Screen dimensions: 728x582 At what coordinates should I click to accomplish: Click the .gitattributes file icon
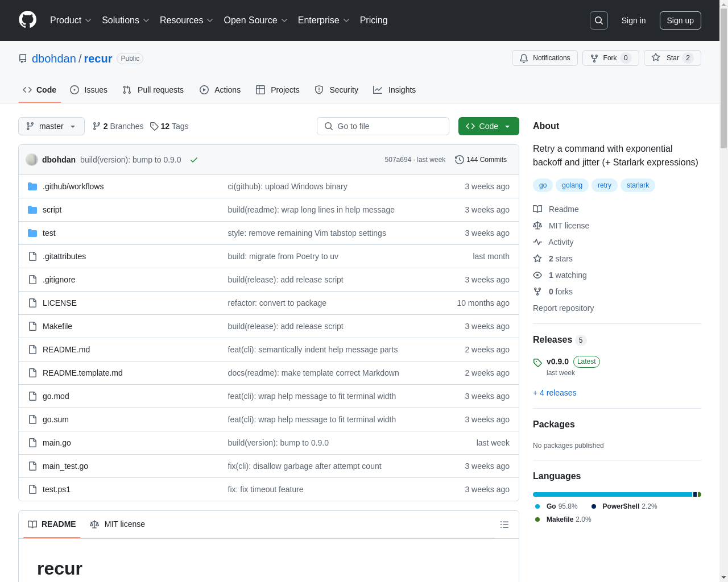coord(32,256)
